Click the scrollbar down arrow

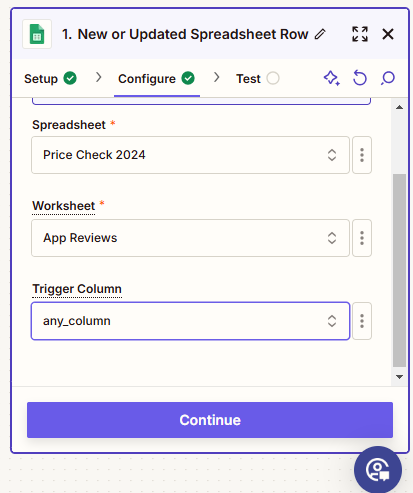(399, 377)
